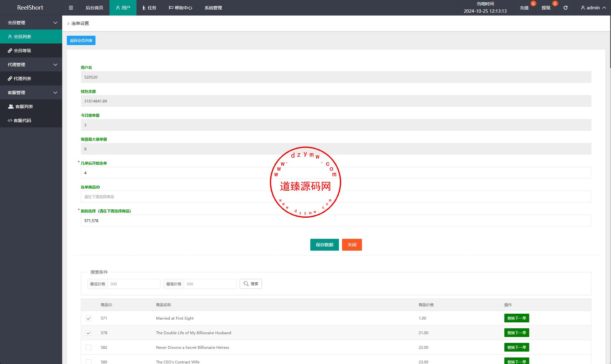Click the 钱包余额 field showing 31014841.89
The width and height of the screenshot is (611, 364).
[336, 101]
